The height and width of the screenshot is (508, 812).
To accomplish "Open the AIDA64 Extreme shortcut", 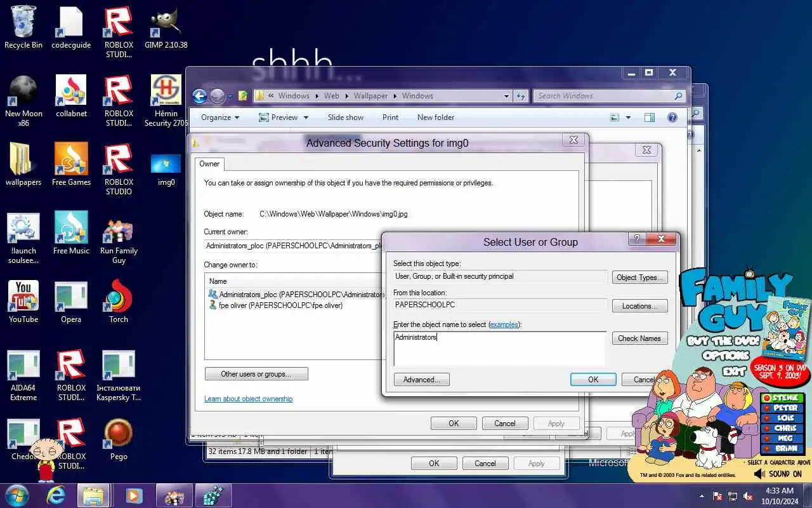I will coord(23,375).
